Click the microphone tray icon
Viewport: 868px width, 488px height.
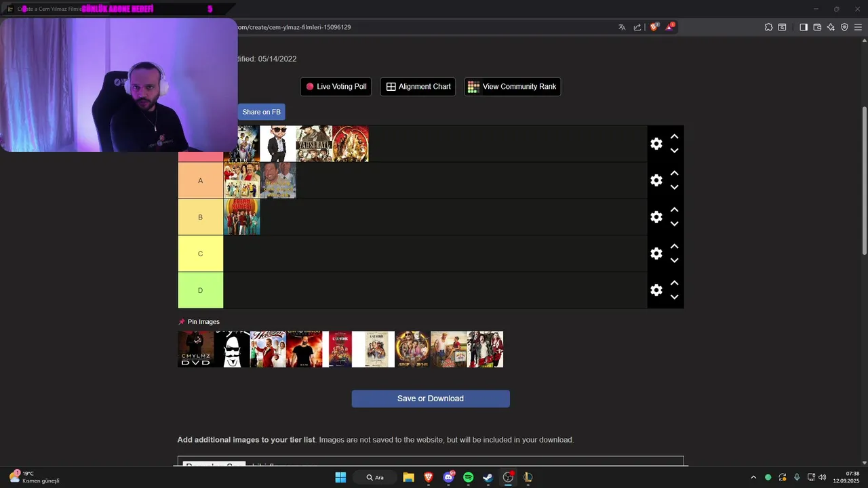(x=797, y=477)
